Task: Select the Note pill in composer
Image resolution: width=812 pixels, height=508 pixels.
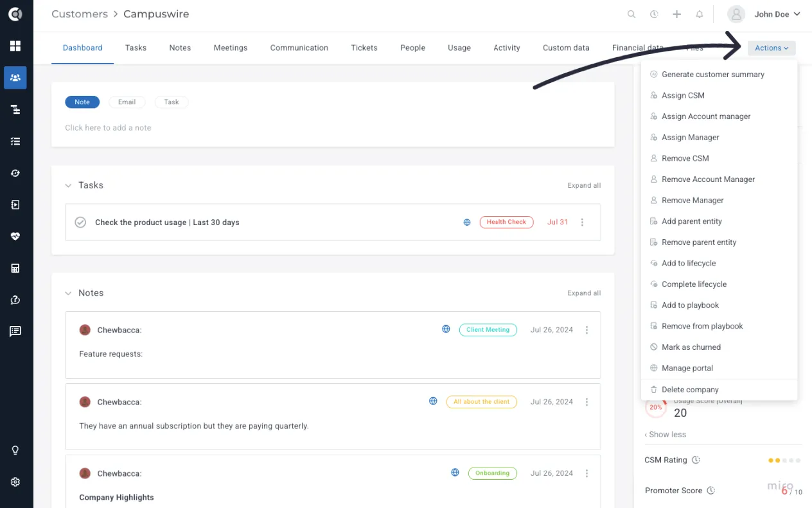Action: 82,102
